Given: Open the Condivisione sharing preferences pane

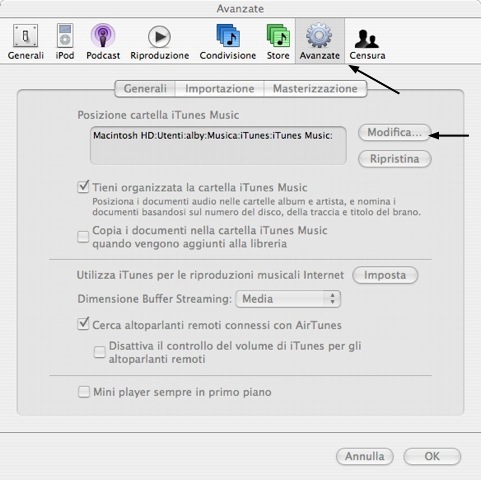Looking at the screenshot, I should coord(228,41).
